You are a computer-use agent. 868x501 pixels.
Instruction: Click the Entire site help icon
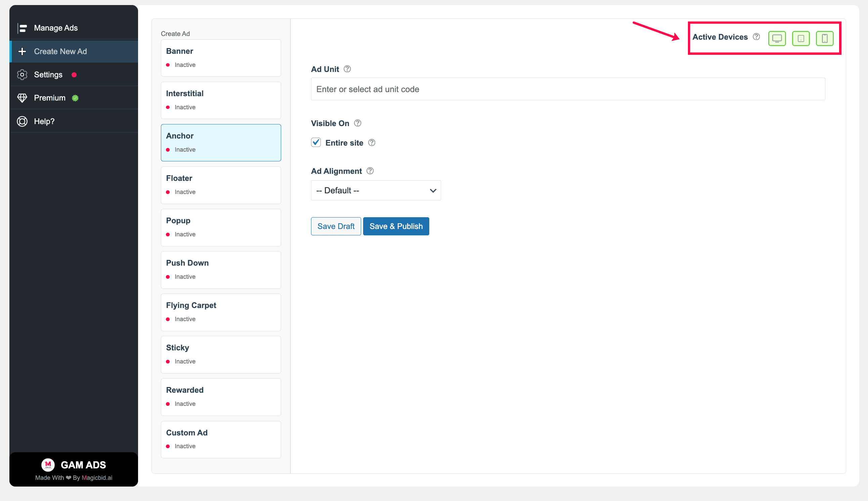coord(372,143)
